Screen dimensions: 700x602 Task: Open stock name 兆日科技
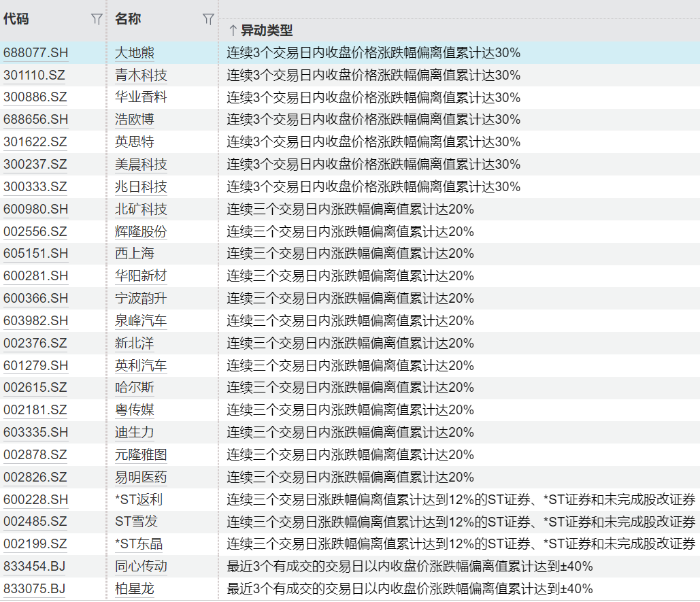click(x=141, y=186)
